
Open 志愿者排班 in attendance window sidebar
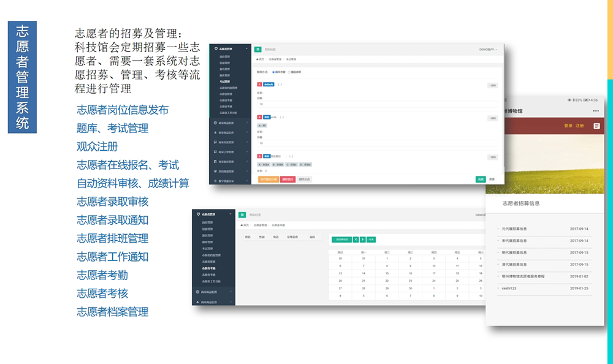pyautogui.click(x=209, y=262)
